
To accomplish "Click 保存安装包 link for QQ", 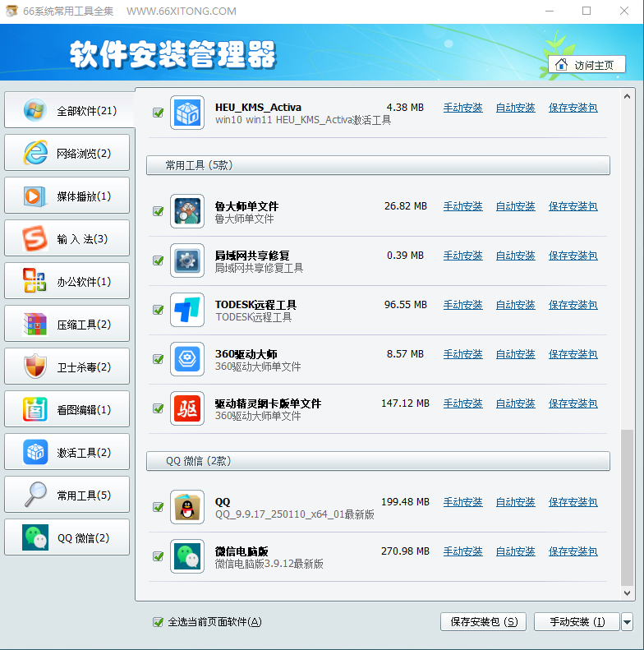I will [x=573, y=502].
